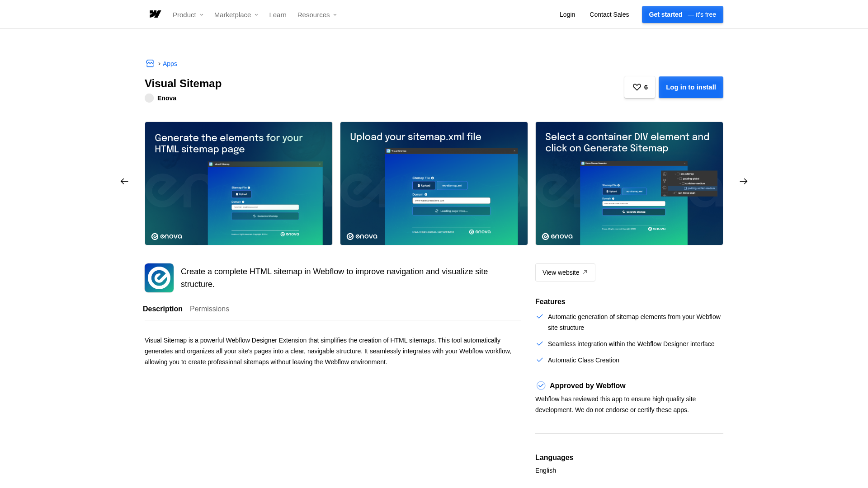Switch to the Permissions tab
The height and width of the screenshot is (488, 868).
[x=209, y=309]
